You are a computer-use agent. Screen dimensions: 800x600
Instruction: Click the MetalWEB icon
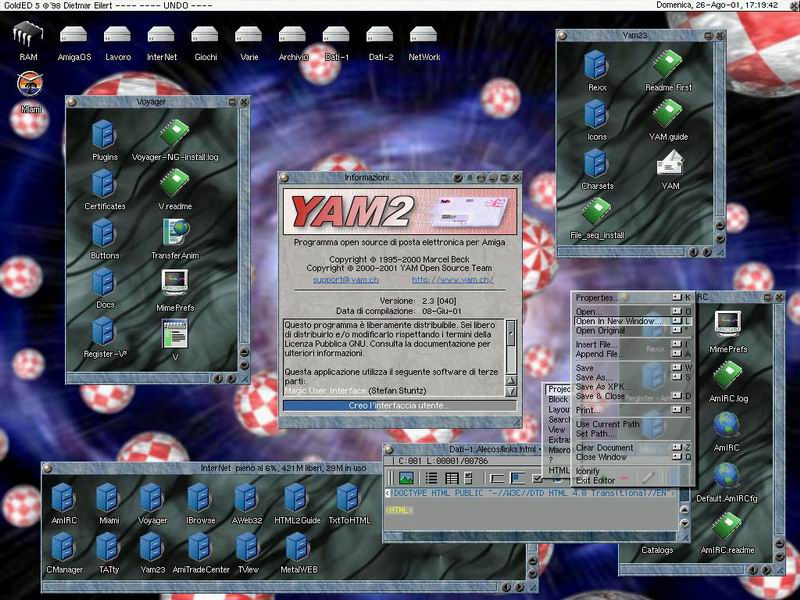[x=298, y=547]
